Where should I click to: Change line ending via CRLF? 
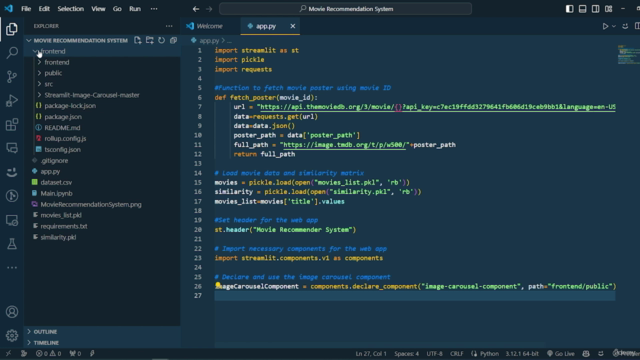pyautogui.click(x=456, y=353)
